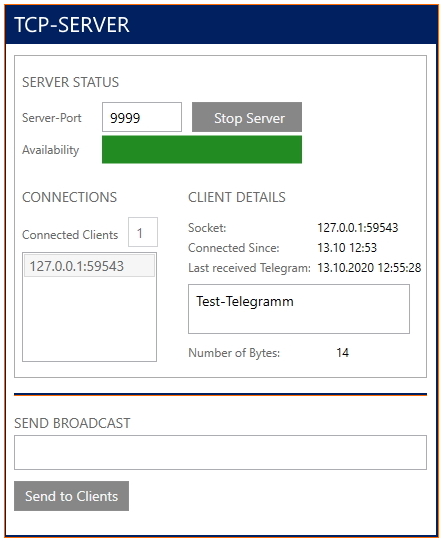Click the Send to Clients button

click(x=71, y=496)
